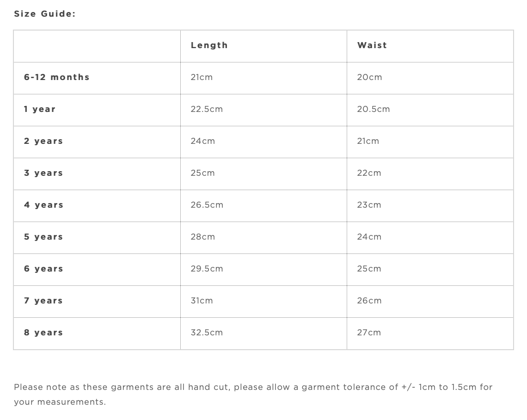Viewport: 527px width, 420px height.
Task: Click the "Size Guide:" heading
Action: (44, 14)
